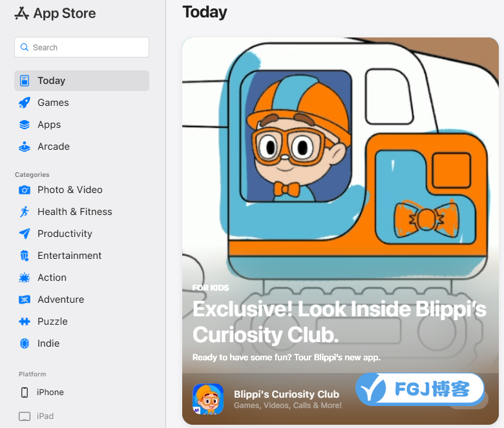The width and height of the screenshot is (504, 428).
Task: Open the Blippi featured story card
Action: pyautogui.click(x=341, y=231)
